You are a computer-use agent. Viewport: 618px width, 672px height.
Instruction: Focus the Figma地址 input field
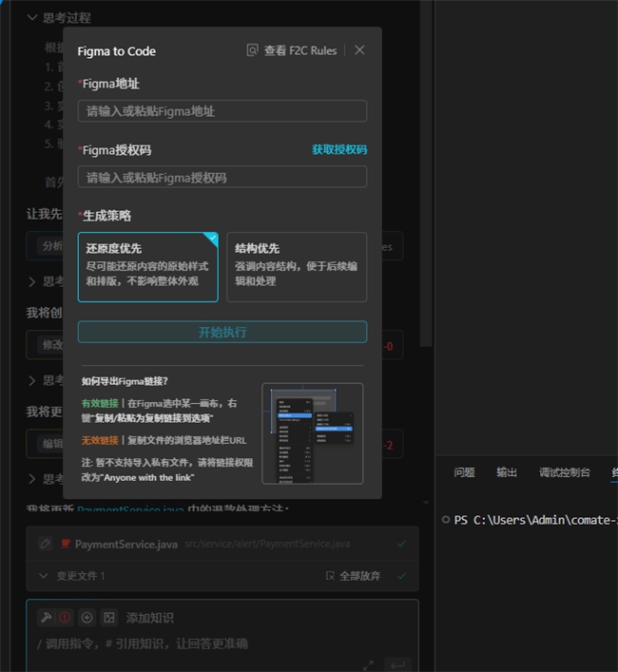tap(222, 111)
